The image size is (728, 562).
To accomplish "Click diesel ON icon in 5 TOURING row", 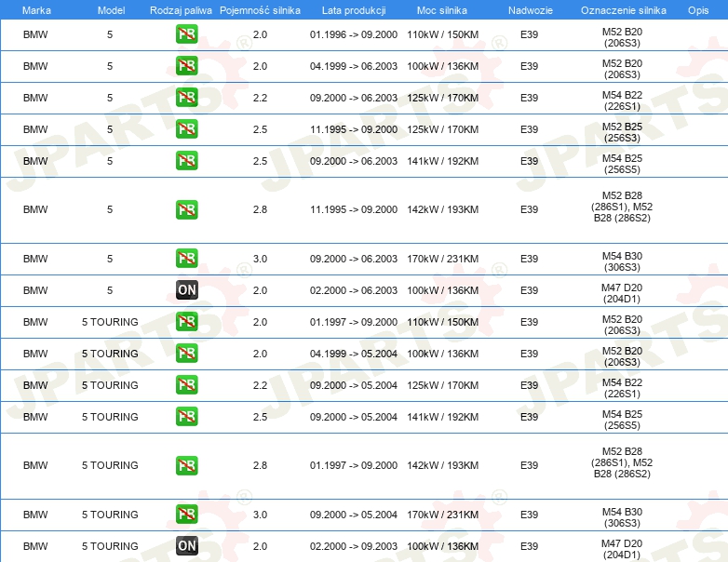I will tap(186, 546).
